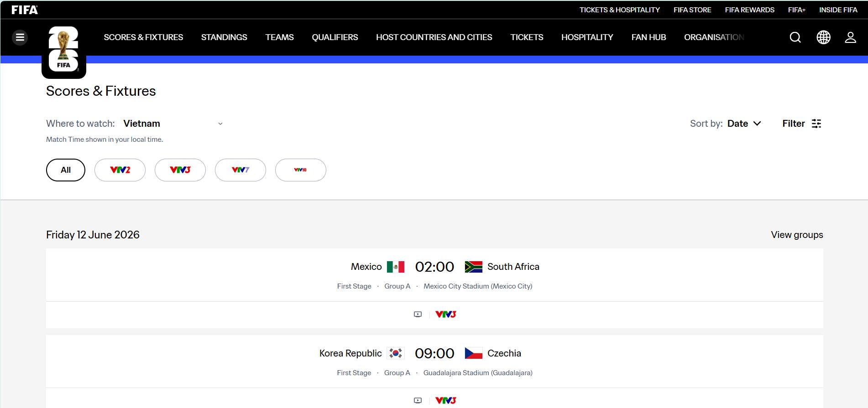868x408 pixels.
Task: Click the View groups link
Action: pyautogui.click(x=797, y=235)
